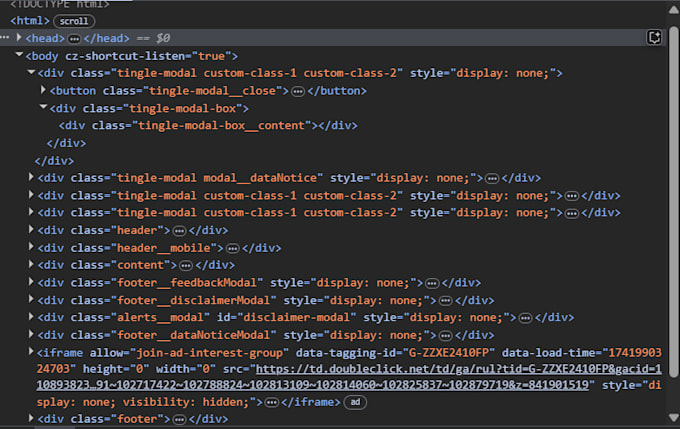Select the tingle-modal-box__content div line
Screen dimensions: 680x429
208,125
